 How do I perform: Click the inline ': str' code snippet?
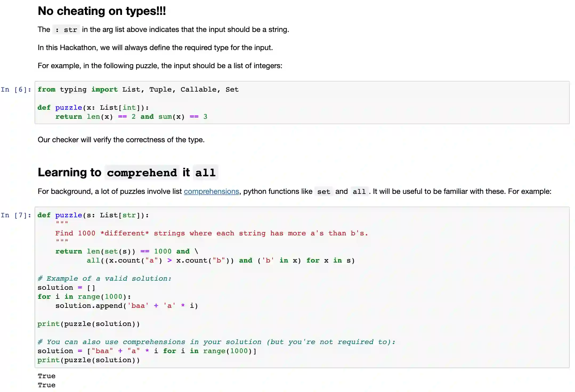click(66, 30)
